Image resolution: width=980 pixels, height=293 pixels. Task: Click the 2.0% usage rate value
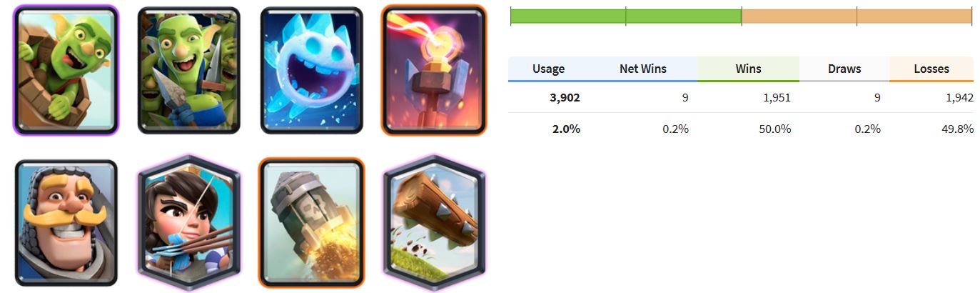click(x=567, y=129)
